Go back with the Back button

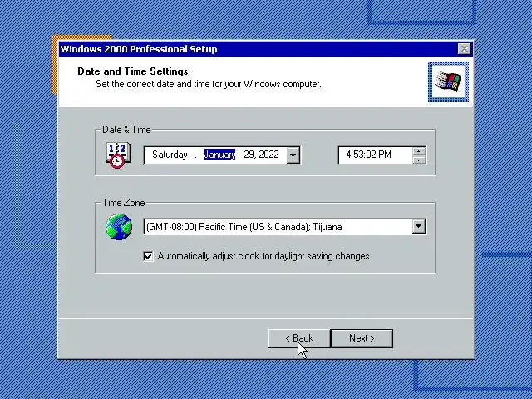pos(299,338)
